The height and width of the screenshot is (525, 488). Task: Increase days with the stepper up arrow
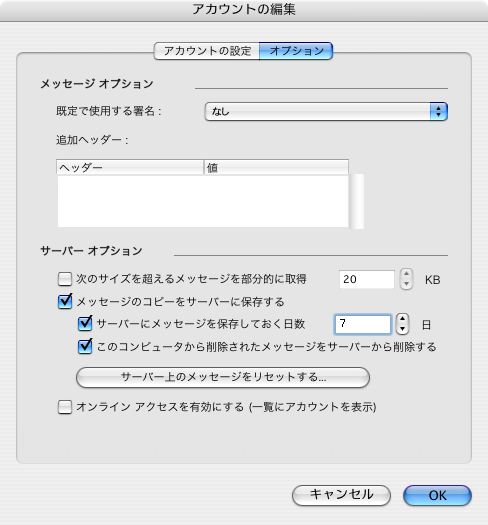click(402, 318)
